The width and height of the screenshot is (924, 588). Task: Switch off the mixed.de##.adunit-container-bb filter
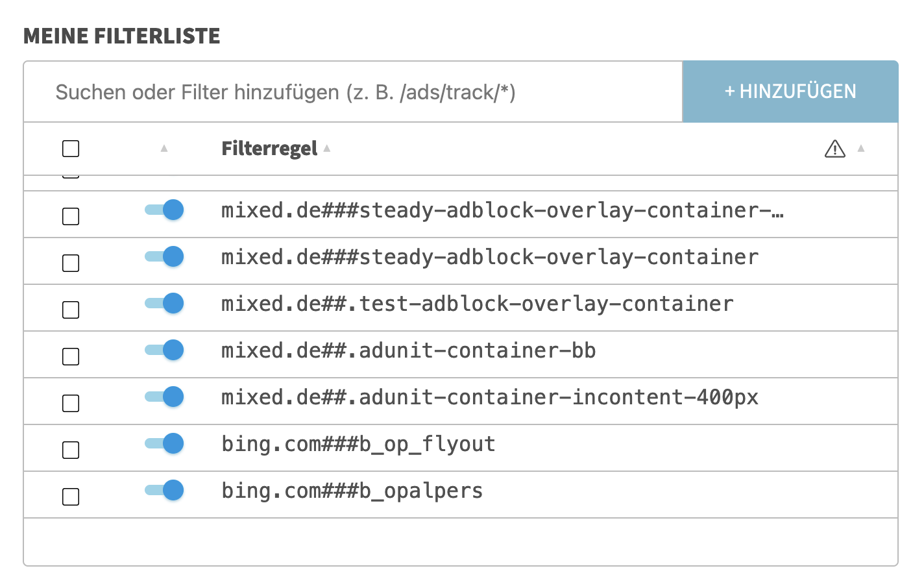point(165,350)
